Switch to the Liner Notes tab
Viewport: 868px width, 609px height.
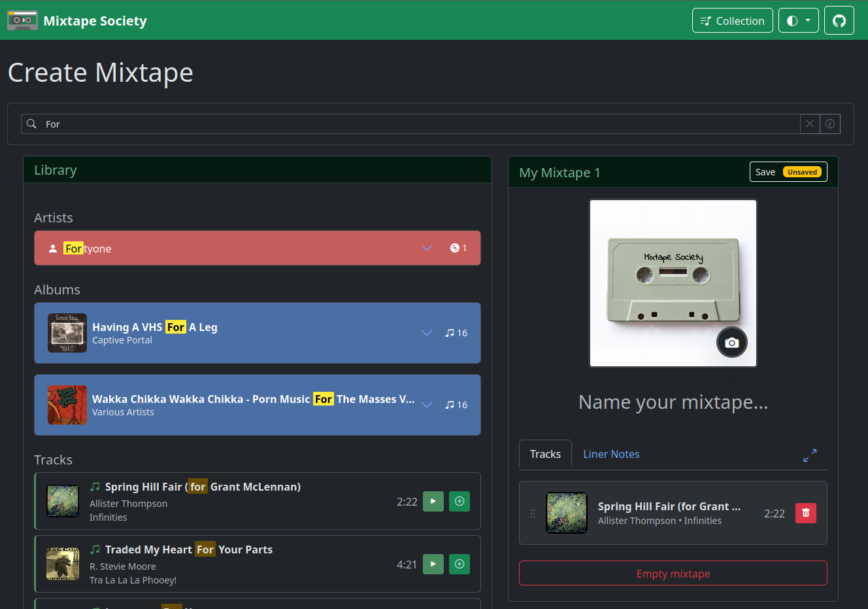pos(610,454)
